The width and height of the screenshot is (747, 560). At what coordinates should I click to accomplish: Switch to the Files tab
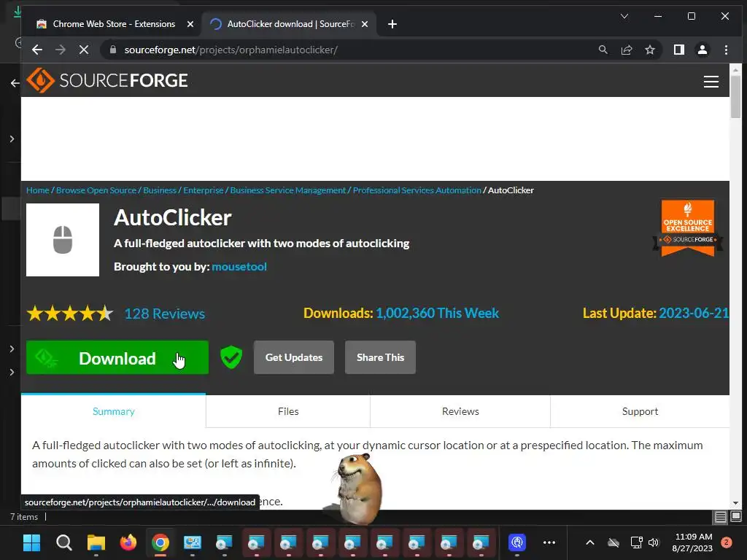(x=288, y=411)
